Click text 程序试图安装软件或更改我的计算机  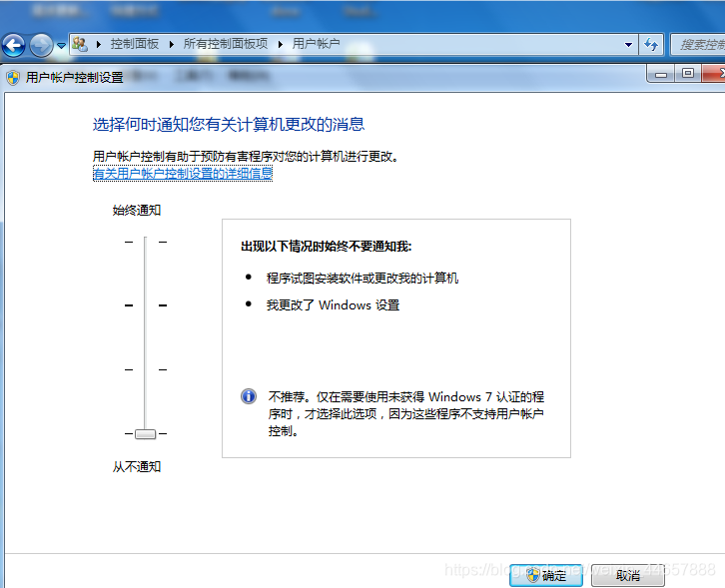(x=362, y=279)
